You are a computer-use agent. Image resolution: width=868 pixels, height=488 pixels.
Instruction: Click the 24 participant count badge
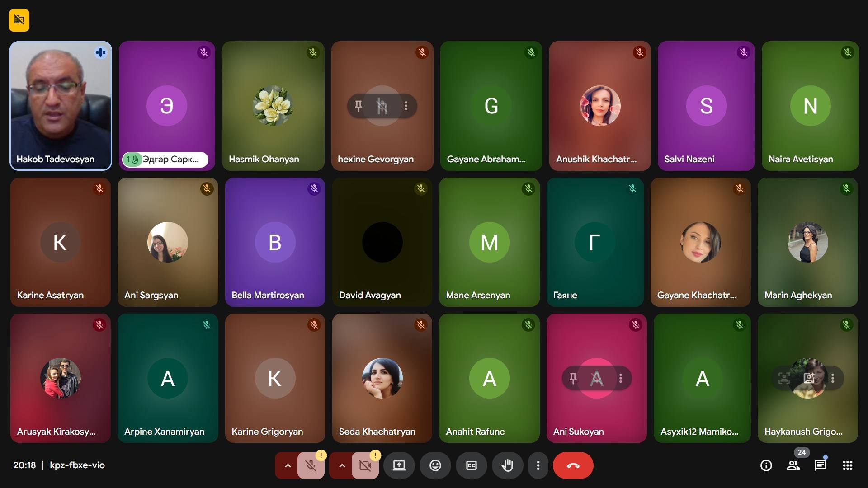click(802, 452)
